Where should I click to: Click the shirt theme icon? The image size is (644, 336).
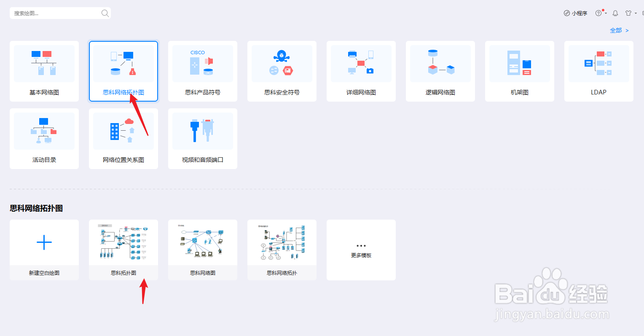click(628, 13)
